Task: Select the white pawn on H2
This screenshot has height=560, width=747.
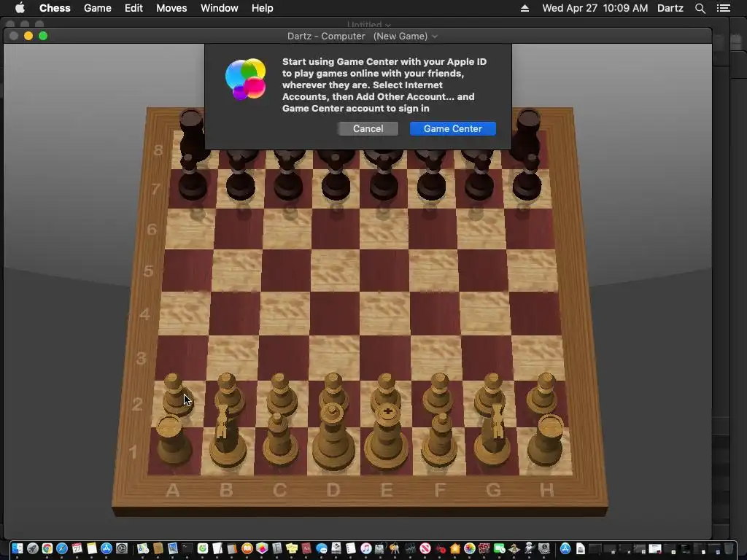Action: tap(544, 393)
